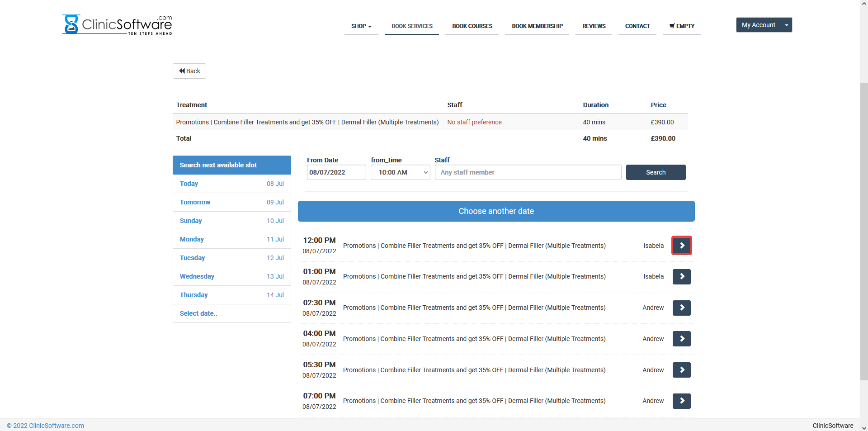This screenshot has height=431, width=868.
Task: Open the from_time 10:00 AM dropdown
Action: click(x=400, y=172)
